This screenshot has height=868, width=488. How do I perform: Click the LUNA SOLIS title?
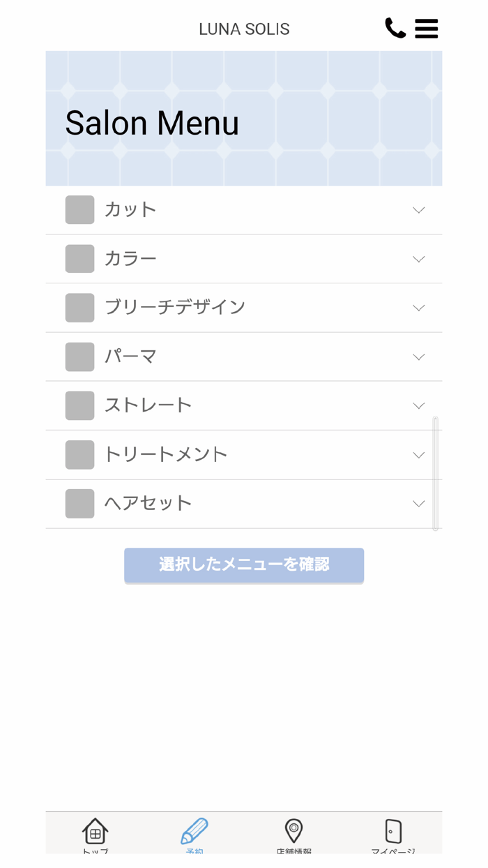(x=244, y=29)
